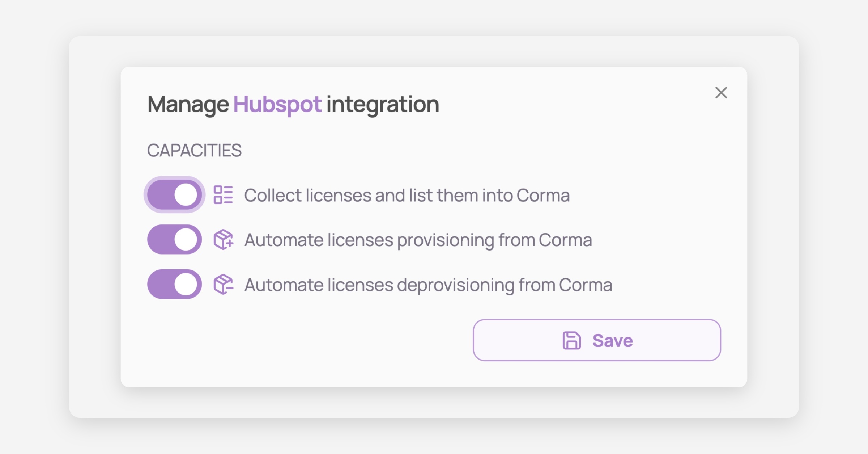The width and height of the screenshot is (868, 454).
Task: Click the purple Hubspot name in title
Action: pyautogui.click(x=277, y=104)
